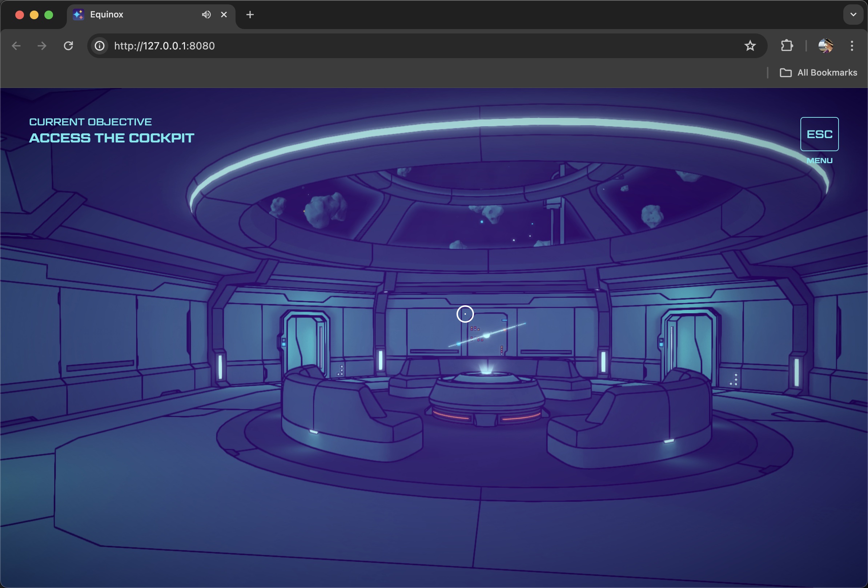The height and width of the screenshot is (588, 868).
Task: Click the MENU label under ESC
Action: pos(819,161)
